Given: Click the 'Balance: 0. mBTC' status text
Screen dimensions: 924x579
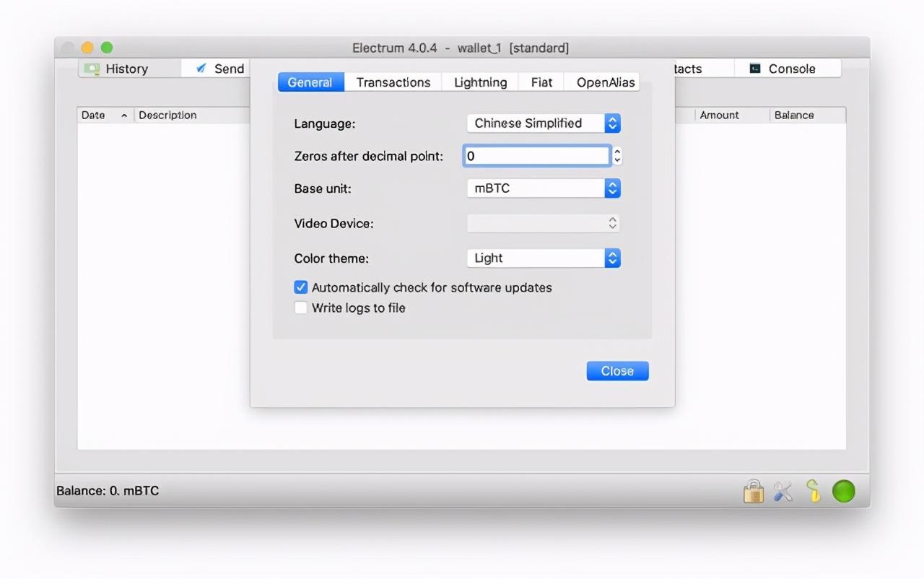Looking at the screenshot, I should [x=108, y=491].
